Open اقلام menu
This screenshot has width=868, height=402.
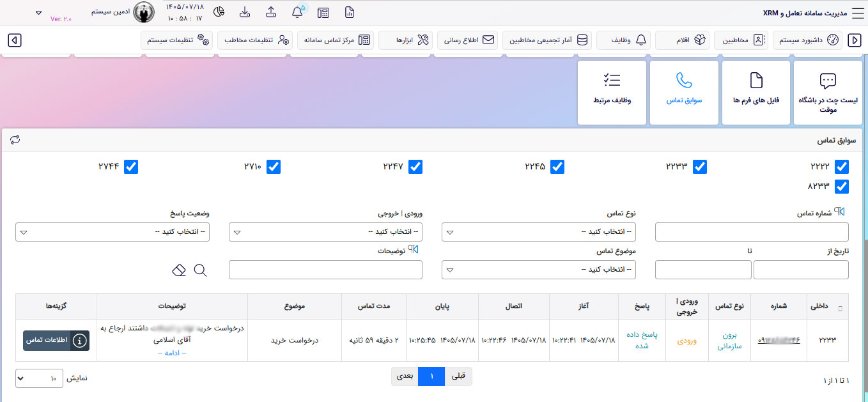[x=683, y=40]
